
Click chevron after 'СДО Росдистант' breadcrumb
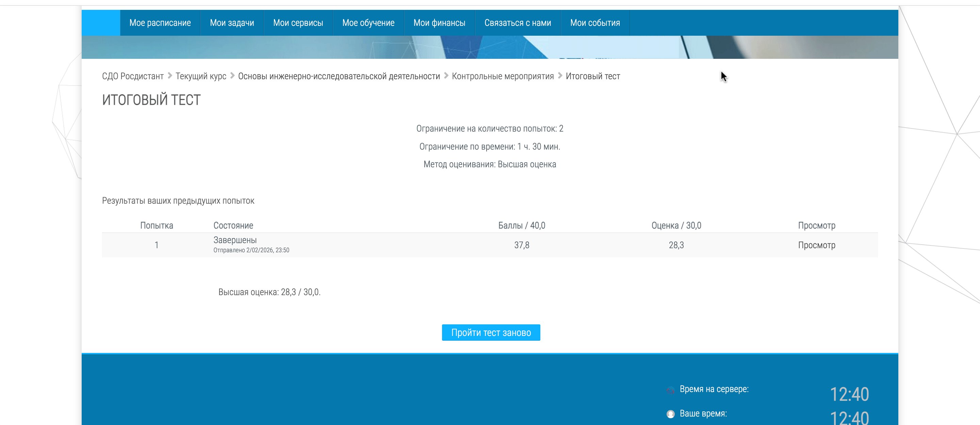(x=170, y=76)
